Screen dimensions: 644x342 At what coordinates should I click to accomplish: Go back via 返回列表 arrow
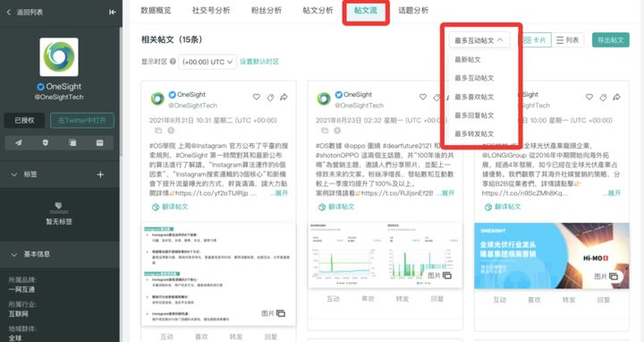point(9,13)
